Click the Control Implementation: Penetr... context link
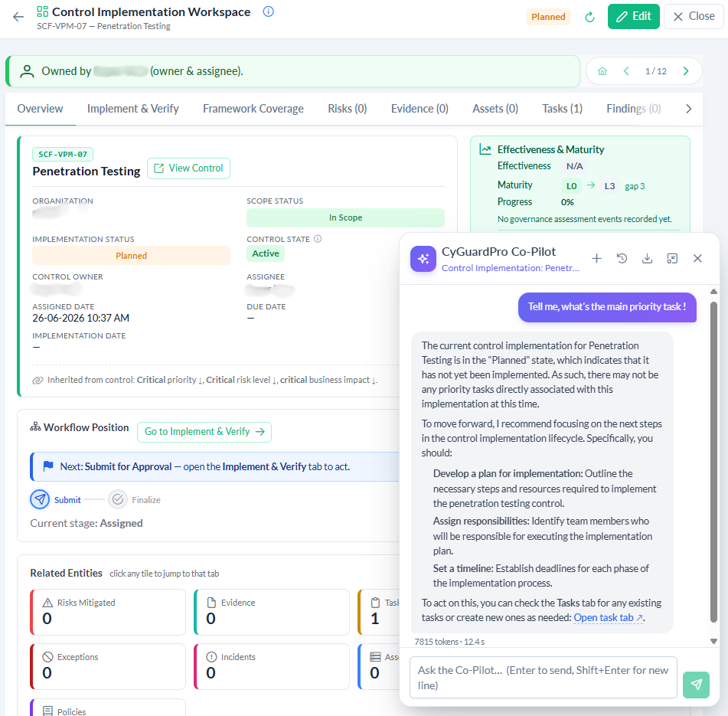The width and height of the screenshot is (728, 716). click(511, 268)
